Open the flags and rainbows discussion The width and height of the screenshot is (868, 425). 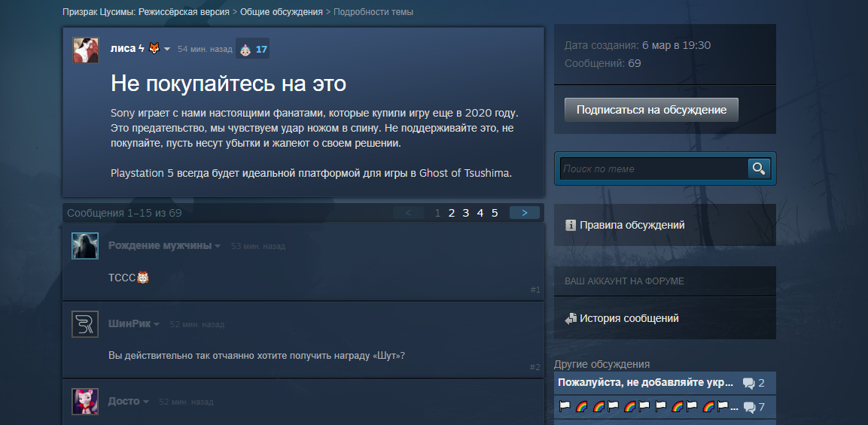click(x=648, y=407)
